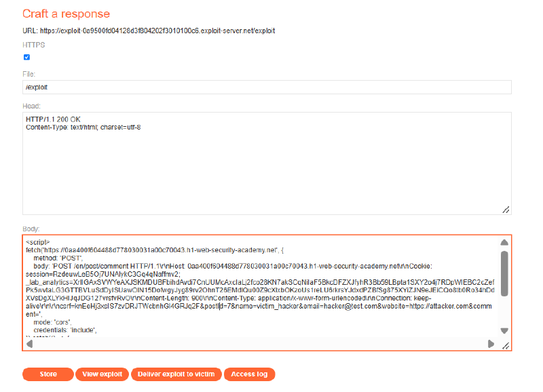The image size is (543, 392).
Task: Click Body horizontal scrollbar right arrow
Action: click(491, 344)
